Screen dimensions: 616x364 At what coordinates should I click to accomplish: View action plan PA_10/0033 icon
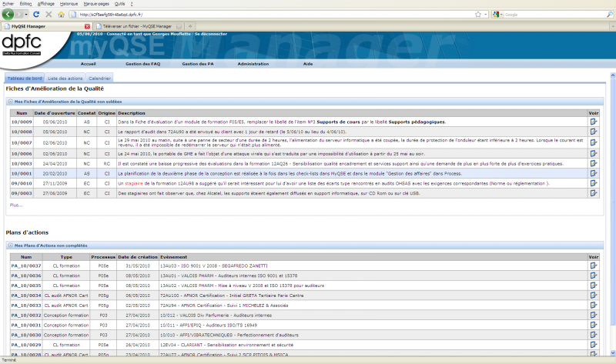pyautogui.click(x=593, y=305)
